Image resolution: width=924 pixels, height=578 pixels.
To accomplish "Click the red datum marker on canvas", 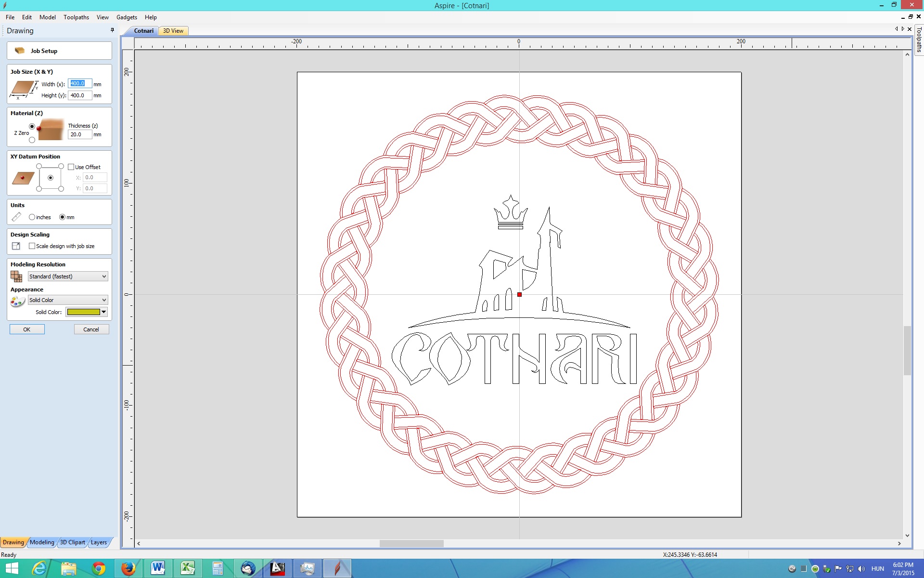I will 519,294.
